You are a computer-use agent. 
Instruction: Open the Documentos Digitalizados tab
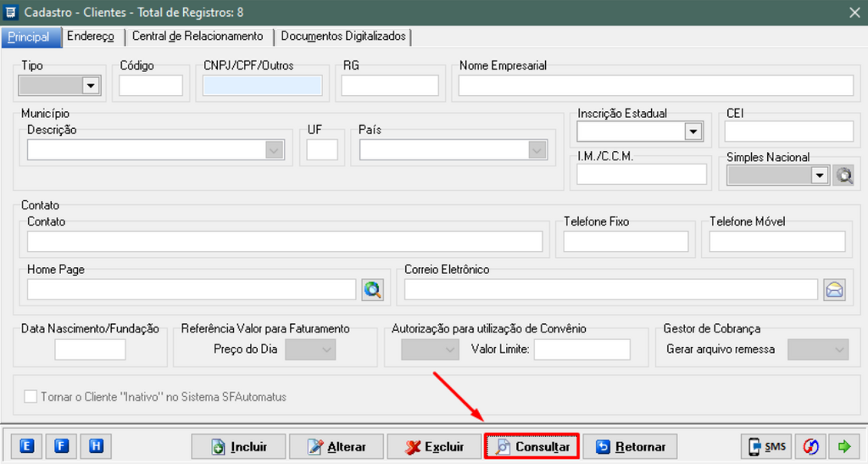343,36
